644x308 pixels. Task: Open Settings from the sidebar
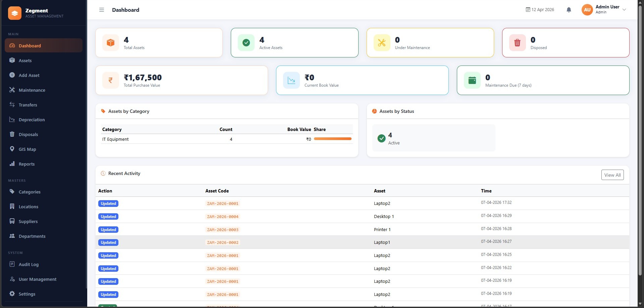pyautogui.click(x=27, y=294)
